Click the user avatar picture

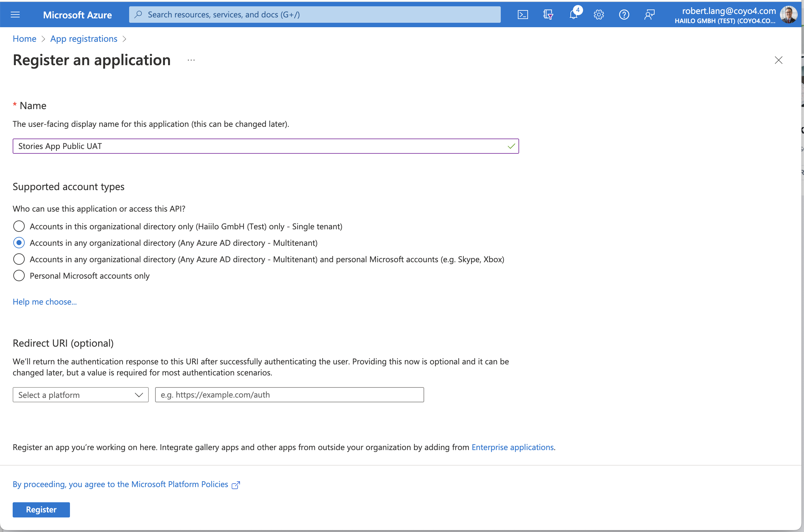click(789, 15)
